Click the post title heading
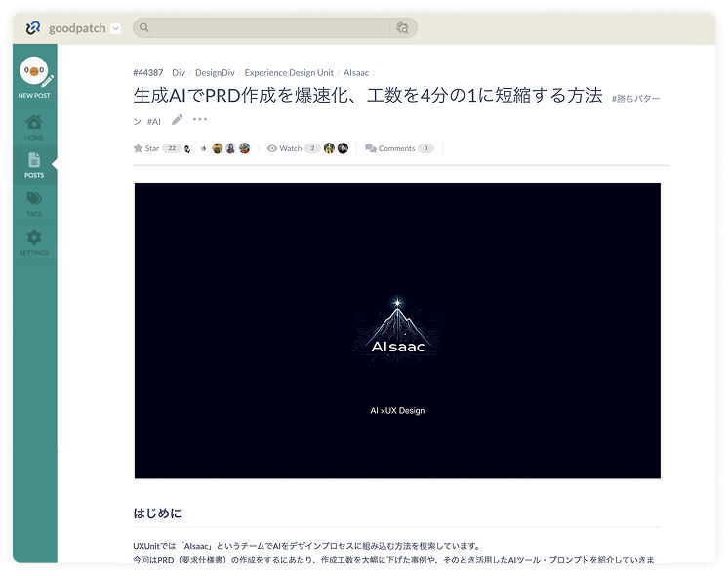This screenshot has width=728, height=576. click(x=368, y=96)
